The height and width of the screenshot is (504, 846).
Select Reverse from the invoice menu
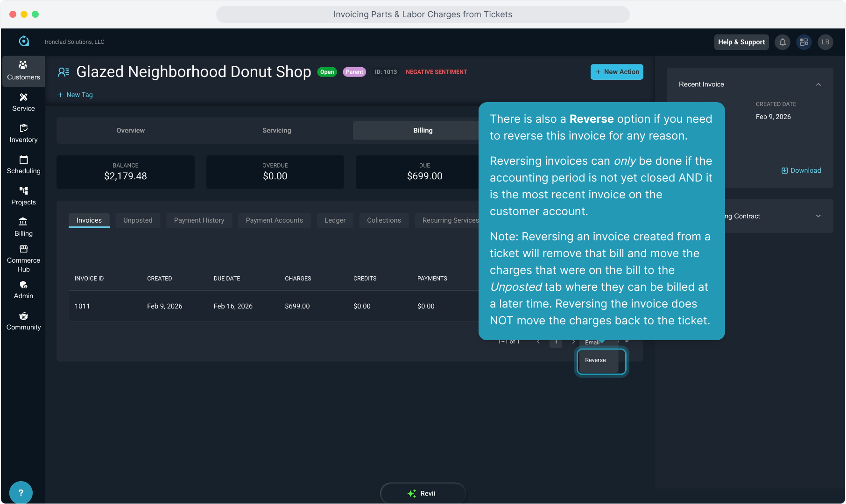point(596,360)
